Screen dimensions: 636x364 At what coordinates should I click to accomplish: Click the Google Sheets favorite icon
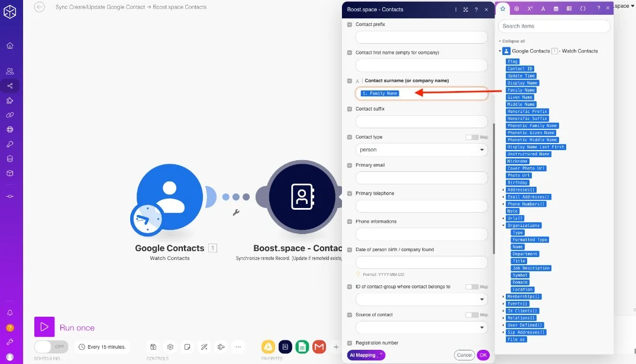[x=302, y=347]
